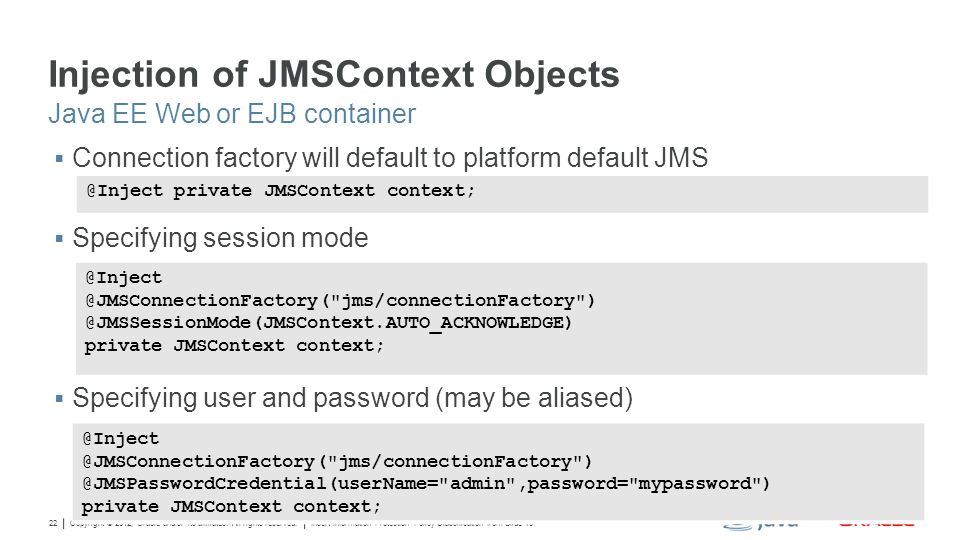Image resolution: width=960 pixels, height=540 pixels.
Task: Click 'private JMSContext context;' in the last code block
Action: (x=231, y=507)
